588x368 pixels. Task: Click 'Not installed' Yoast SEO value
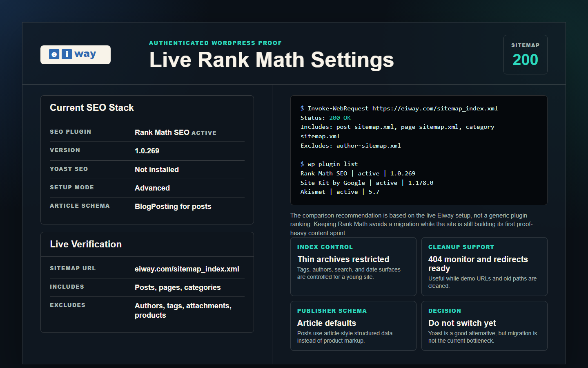click(x=157, y=170)
